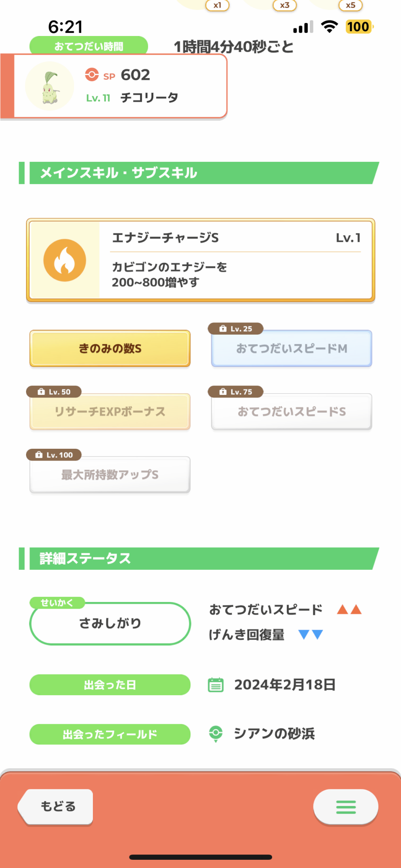Tap the locked リサーチEXPボーナス skill

[x=110, y=411]
